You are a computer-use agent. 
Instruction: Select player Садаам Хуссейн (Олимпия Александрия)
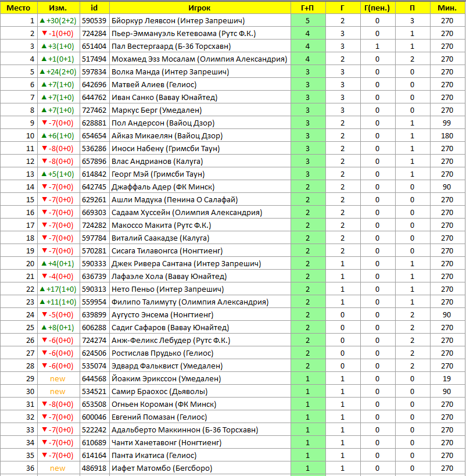tap(187, 212)
